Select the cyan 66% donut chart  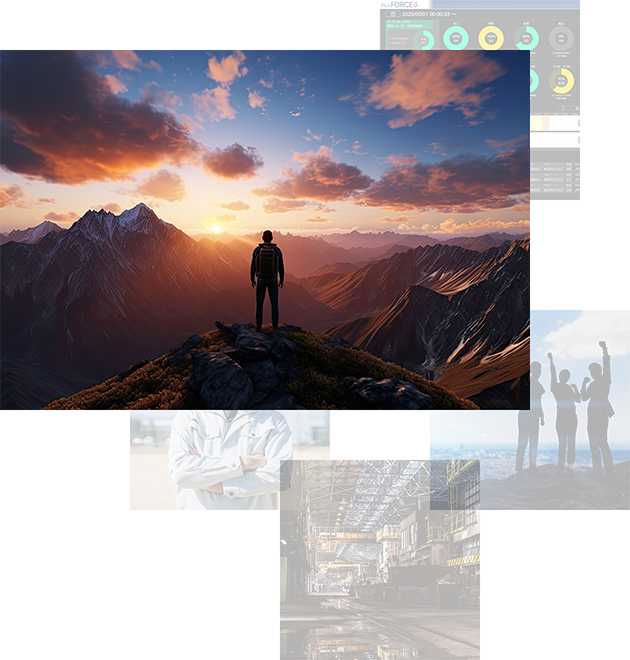(x=525, y=39)
